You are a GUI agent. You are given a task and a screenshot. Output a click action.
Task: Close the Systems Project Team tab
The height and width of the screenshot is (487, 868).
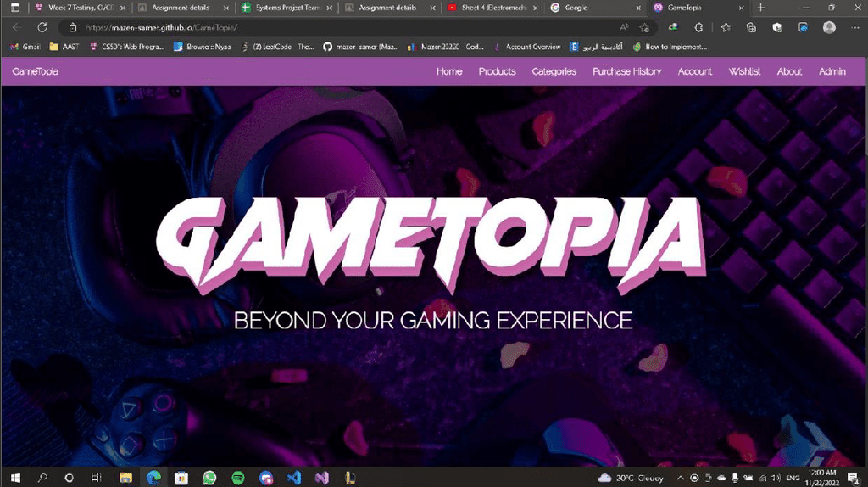click(330, 8)
